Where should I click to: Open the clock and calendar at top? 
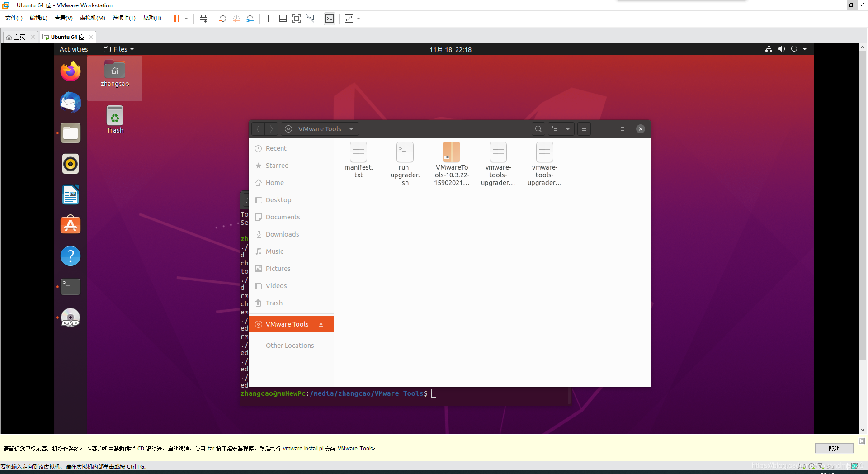(x=450, y=49)
